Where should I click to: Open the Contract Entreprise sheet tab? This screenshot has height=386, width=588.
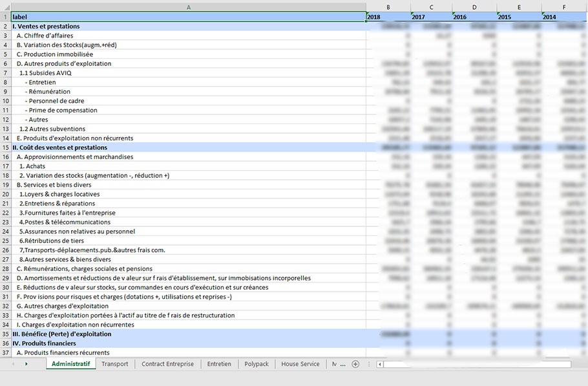pyautogui.click(x=167, y=365)
